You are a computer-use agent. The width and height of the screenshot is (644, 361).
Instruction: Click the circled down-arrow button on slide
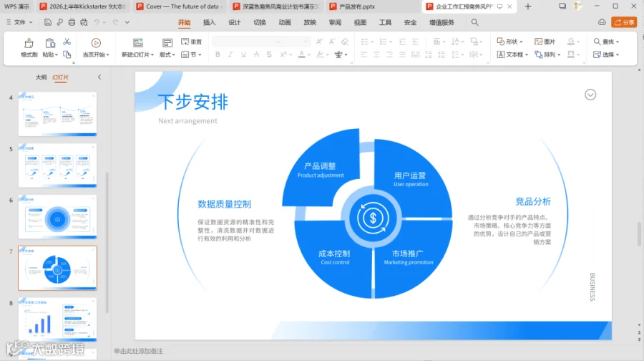point(590,95)
